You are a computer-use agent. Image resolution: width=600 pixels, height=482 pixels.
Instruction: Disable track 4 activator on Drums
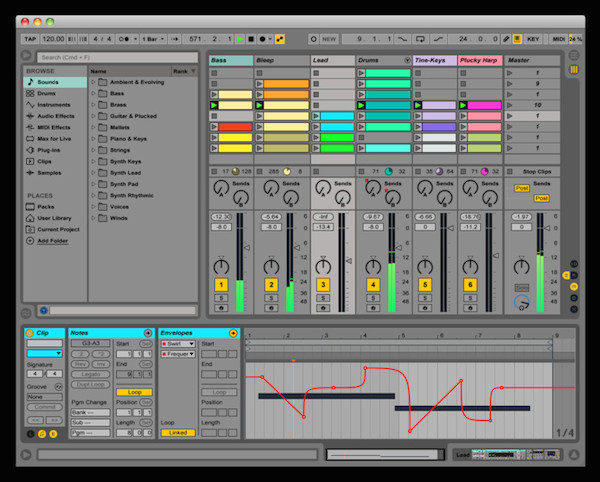click(x=373, y=285)
